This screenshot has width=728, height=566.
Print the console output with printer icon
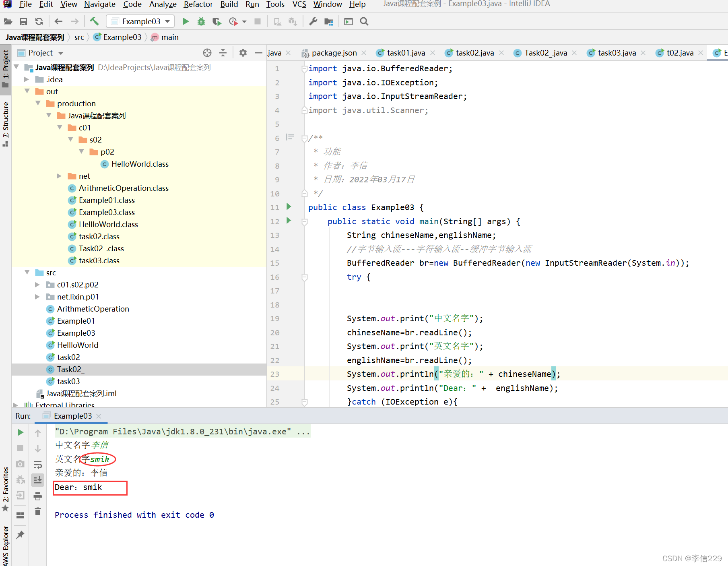click(x=38, y=496)
